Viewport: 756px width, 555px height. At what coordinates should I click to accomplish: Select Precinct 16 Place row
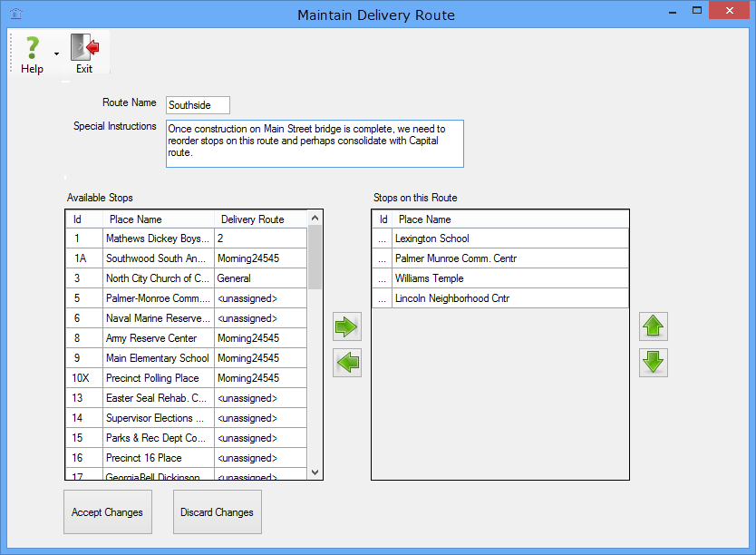coord(186,458)
